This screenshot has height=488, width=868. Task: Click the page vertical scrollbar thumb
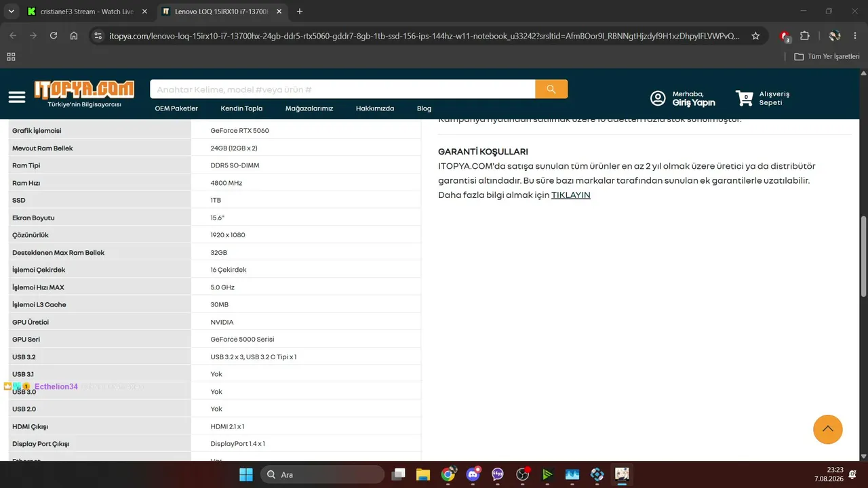click(x=863, y=256)
